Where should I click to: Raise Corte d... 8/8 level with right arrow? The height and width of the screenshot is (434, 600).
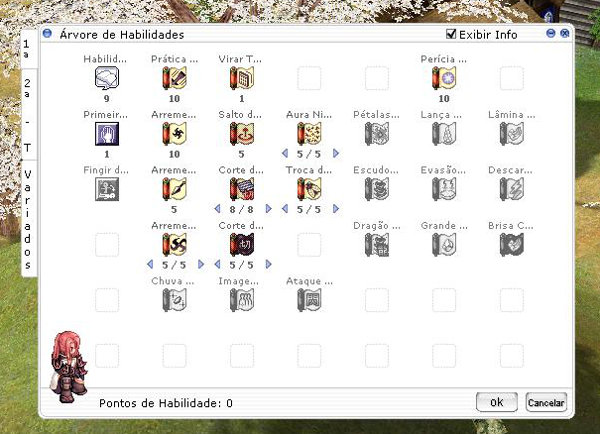point(269,209)
